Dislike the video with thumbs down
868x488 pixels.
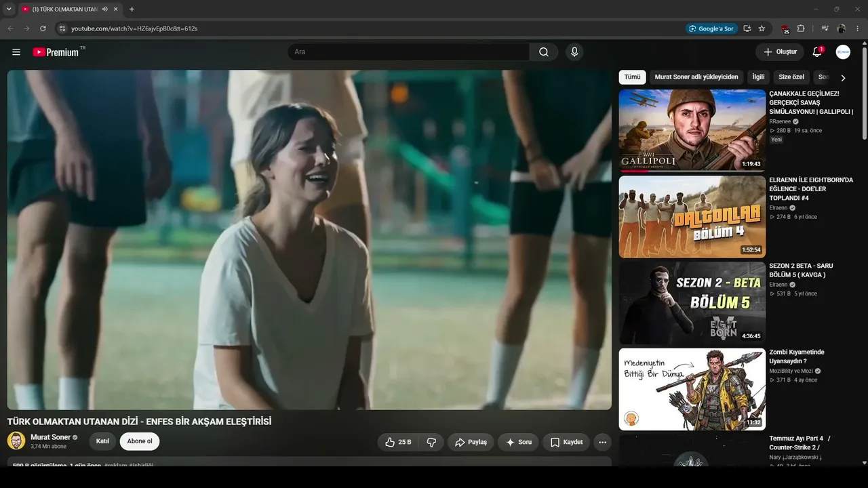(x=431, y=442)
